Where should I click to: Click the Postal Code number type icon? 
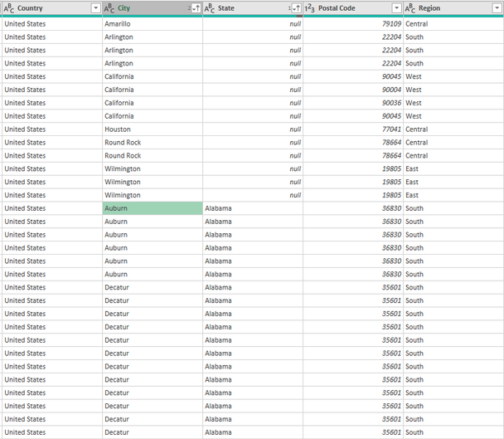coord(309,8)
